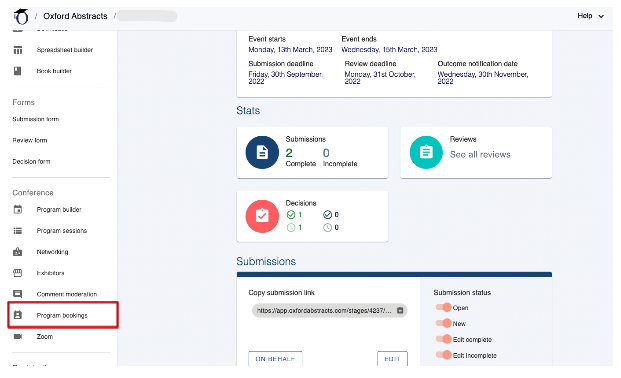621x378 pixels.
Task: Click the Submissions section heading
Action: (266, 262)
